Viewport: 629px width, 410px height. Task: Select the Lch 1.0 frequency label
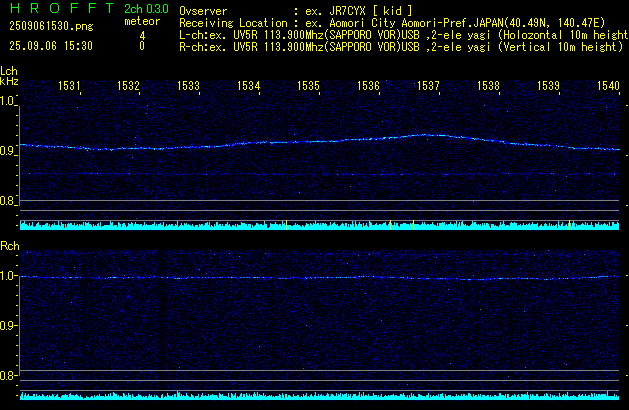pyautogui.click(x=7, y=101)
